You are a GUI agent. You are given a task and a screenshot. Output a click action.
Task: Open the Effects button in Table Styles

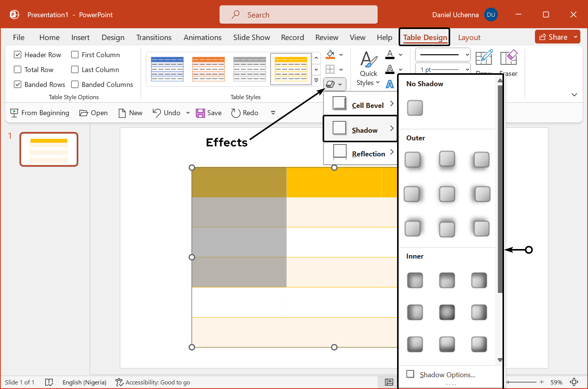(x=334, y=84)
